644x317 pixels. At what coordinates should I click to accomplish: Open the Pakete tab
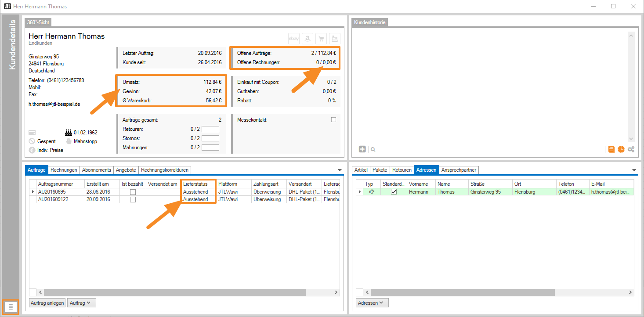pos(380,170)
